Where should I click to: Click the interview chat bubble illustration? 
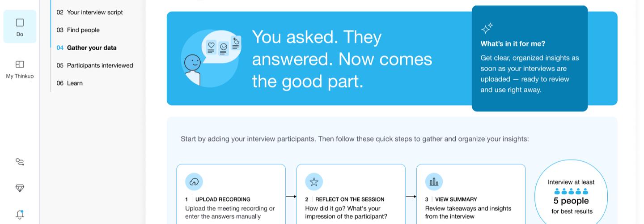pos(211,58)
